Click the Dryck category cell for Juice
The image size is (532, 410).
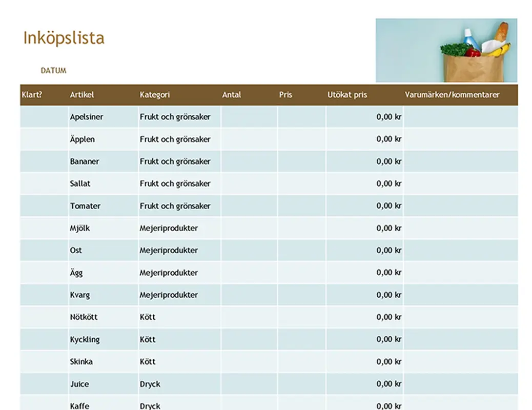150,383
